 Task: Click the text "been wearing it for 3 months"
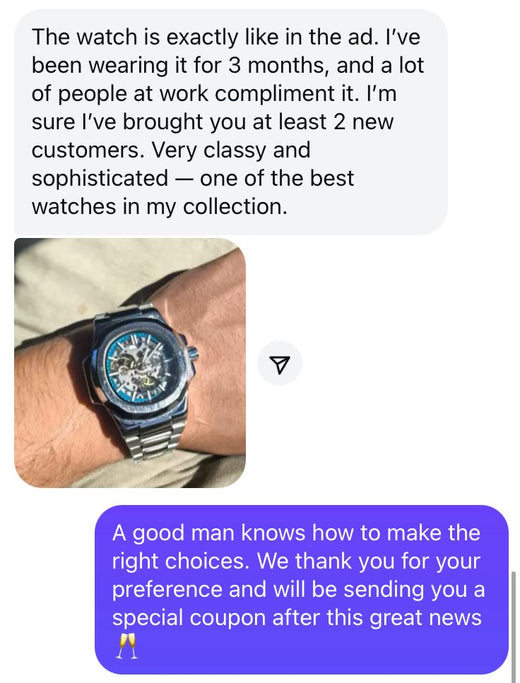(x=178, y=65)
